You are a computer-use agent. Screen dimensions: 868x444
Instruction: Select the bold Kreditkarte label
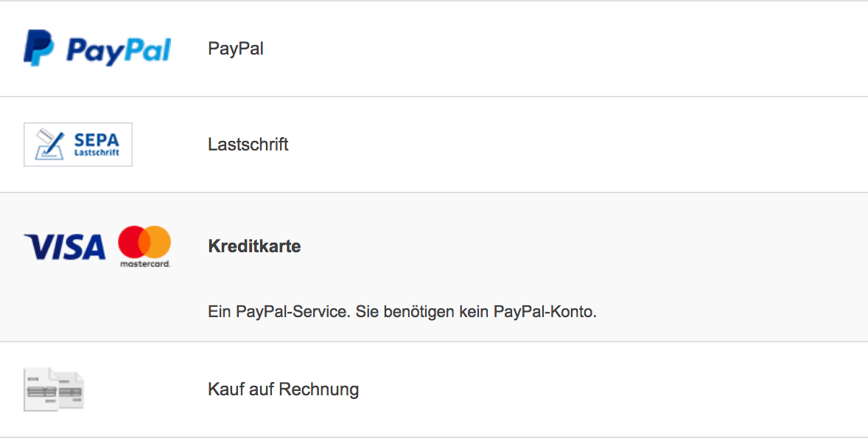click(x=254, y=246)
